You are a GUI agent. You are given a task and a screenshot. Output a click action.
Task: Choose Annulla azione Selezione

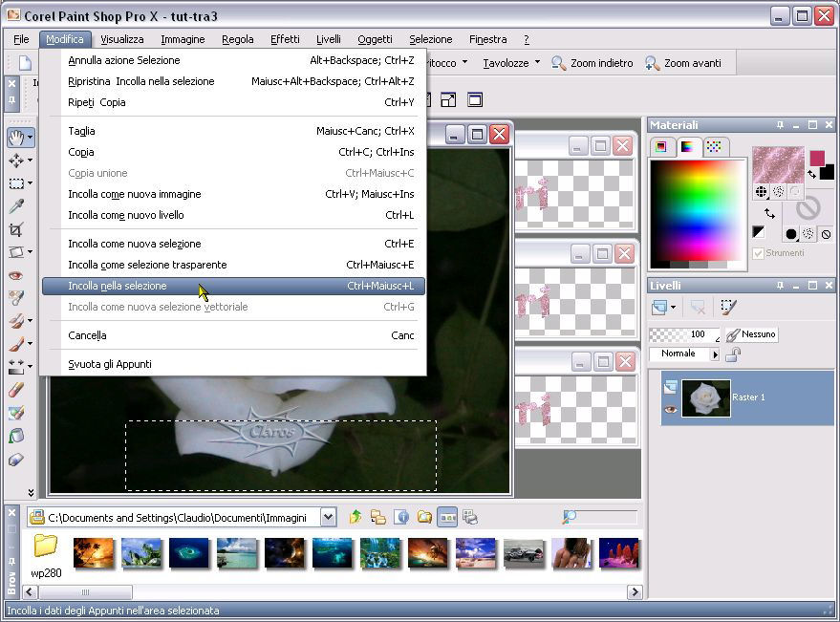click(233, 60)
